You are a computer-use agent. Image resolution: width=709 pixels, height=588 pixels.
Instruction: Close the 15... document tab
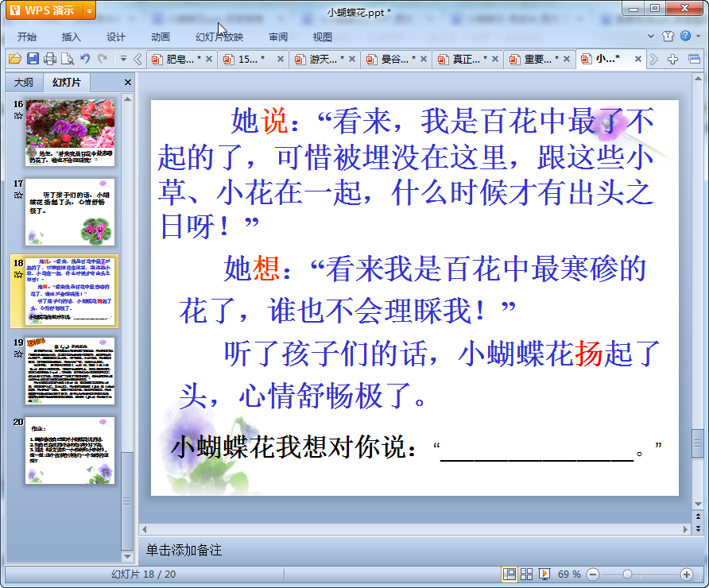pyautogui.click(x=281, y=59)
